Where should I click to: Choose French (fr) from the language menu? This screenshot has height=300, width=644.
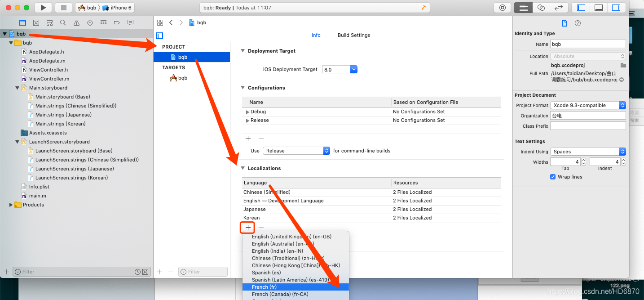pos(296,287)
